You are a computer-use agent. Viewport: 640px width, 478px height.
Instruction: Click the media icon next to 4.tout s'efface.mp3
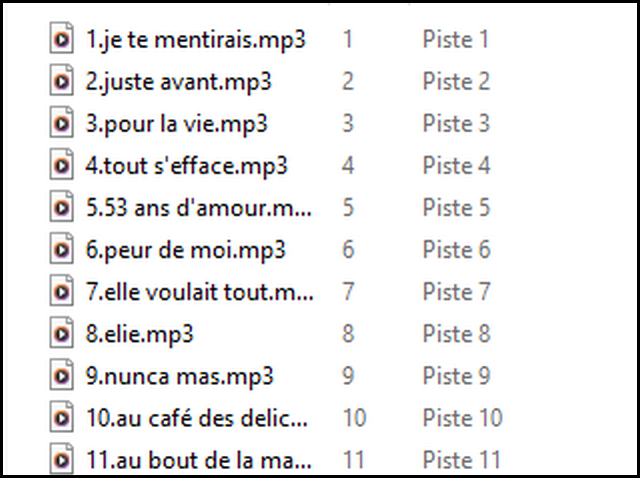pos(62,166)
